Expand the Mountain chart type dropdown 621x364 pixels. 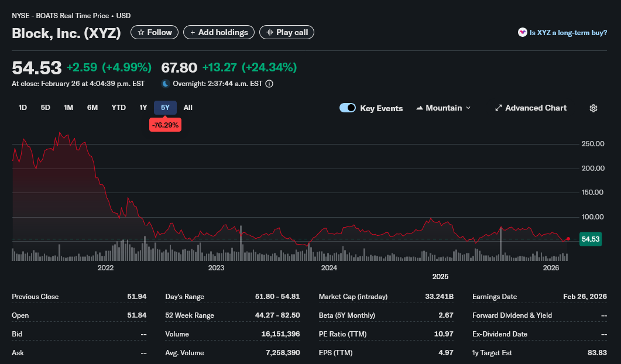[x=444, y=108]
